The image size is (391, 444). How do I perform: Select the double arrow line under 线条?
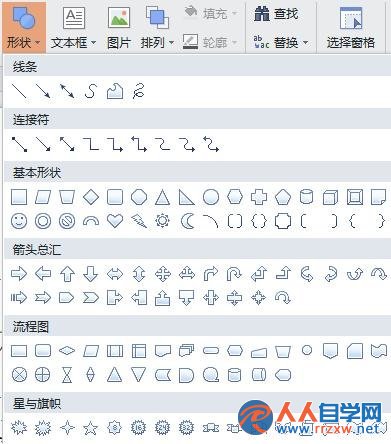click(67, 91)
